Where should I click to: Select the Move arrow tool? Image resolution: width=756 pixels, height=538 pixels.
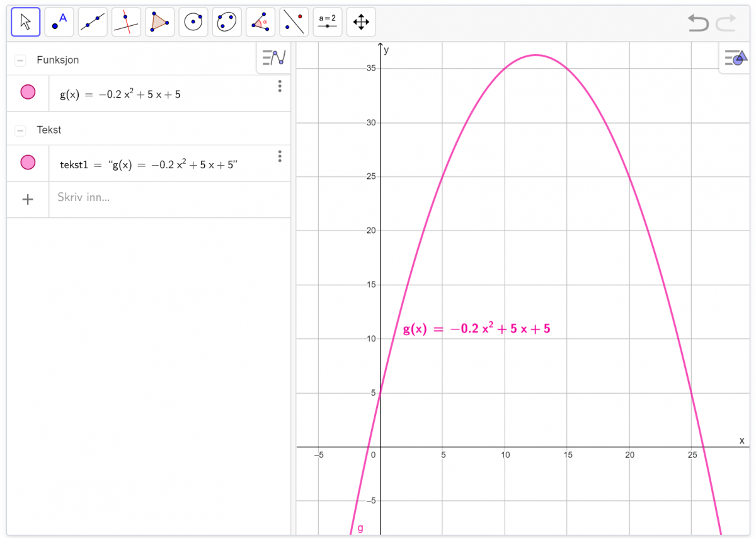26,22
